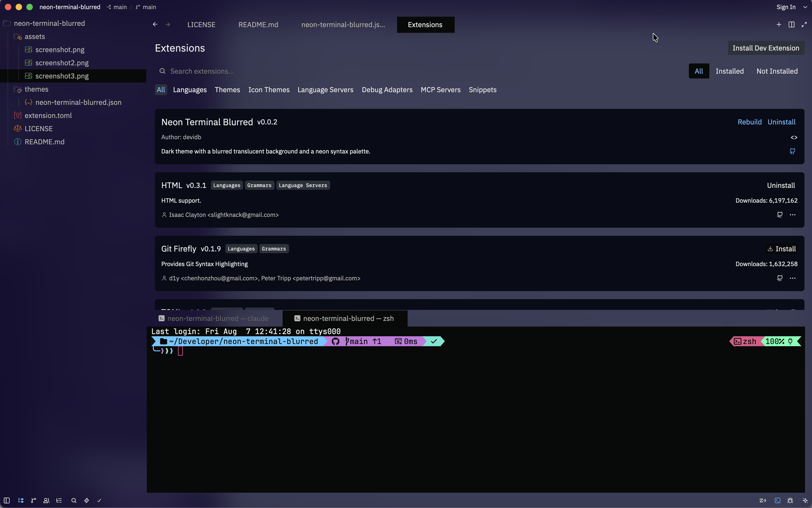Go back with the left arrow icon

pyautogui.click(x=155, y=24)
